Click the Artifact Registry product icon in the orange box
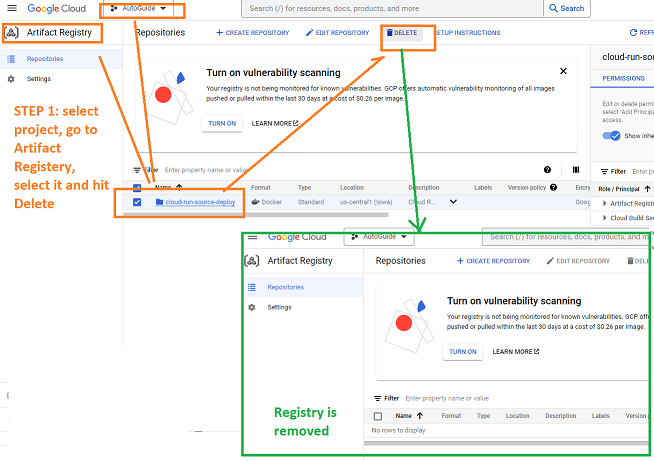Screen dimensions: 654x461 (11, 32)
